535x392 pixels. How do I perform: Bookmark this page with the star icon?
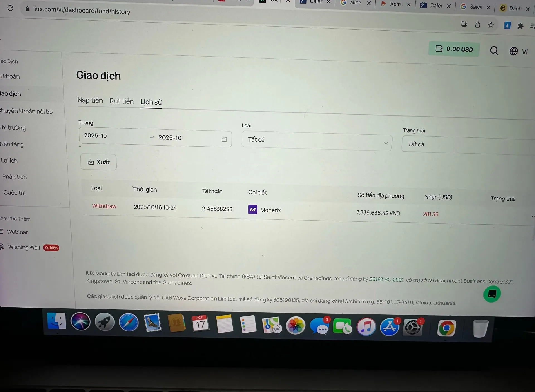pyautogui.click(x=491, y=25)
